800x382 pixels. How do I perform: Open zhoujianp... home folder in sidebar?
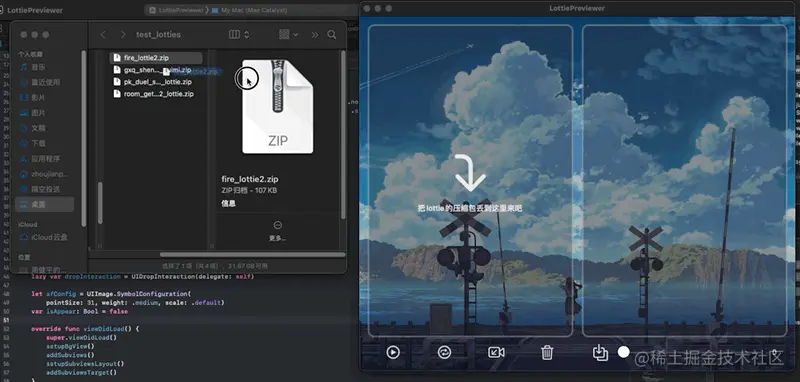pyautogui.click(x=45, y=174)
